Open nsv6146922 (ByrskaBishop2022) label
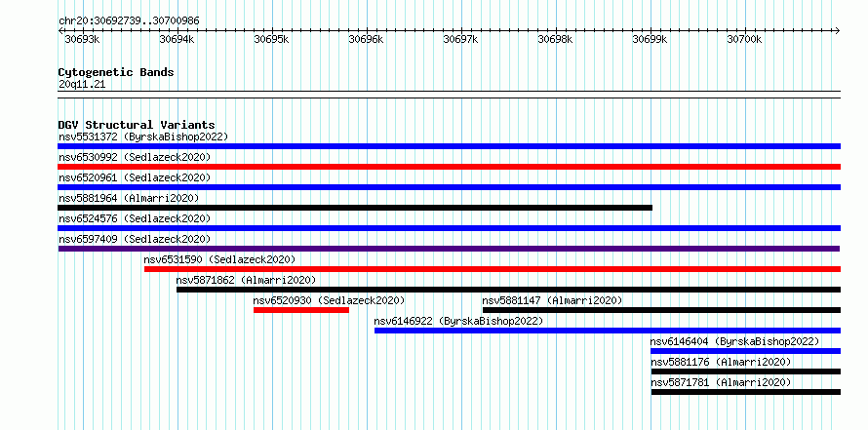868x430 pixels. [458, 321]
